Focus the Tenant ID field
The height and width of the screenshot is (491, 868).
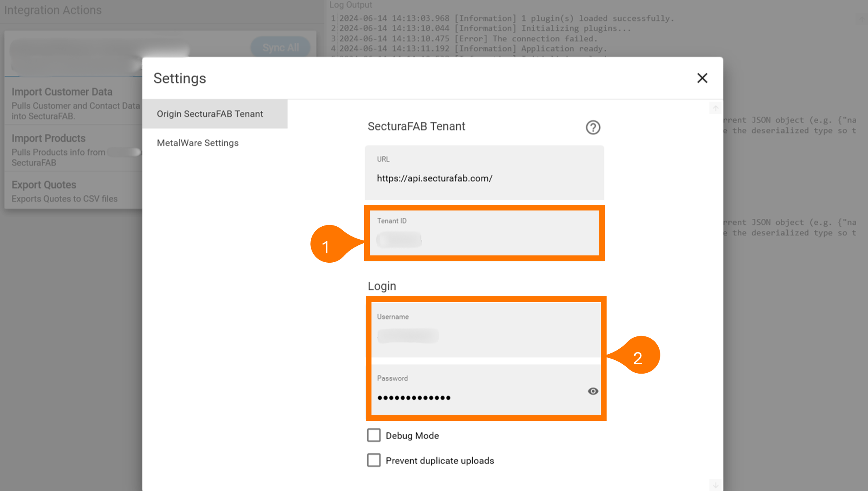pyautogui.click(x=484, y=239)
